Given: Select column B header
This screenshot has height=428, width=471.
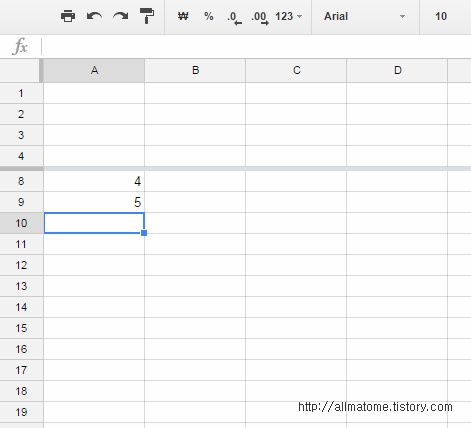Looking at the screenshot, I should point(195,70).
